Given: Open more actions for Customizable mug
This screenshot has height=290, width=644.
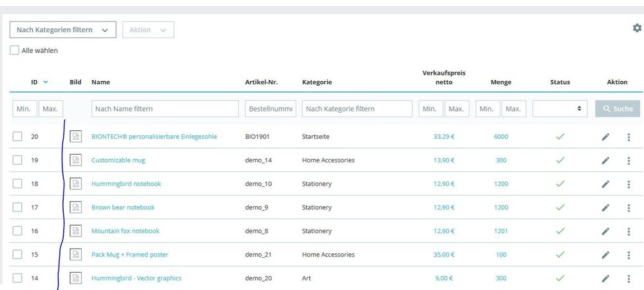Looking at the screenshot, I should 629,160.
